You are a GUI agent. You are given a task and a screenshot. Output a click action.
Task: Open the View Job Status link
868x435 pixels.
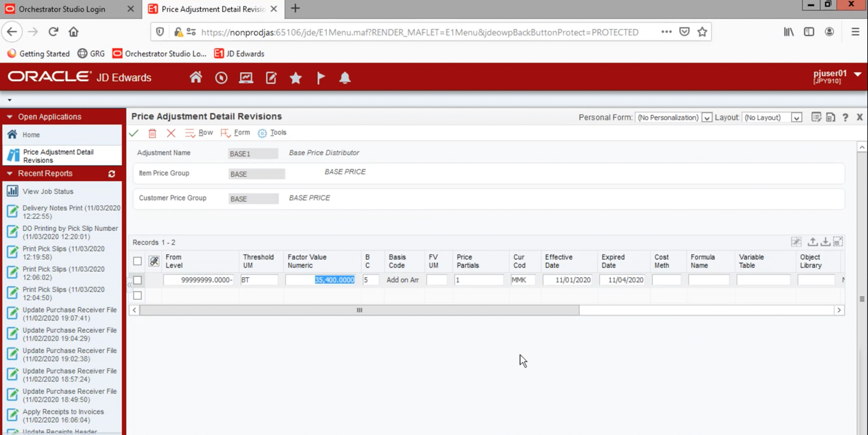(x=48, y=191)
